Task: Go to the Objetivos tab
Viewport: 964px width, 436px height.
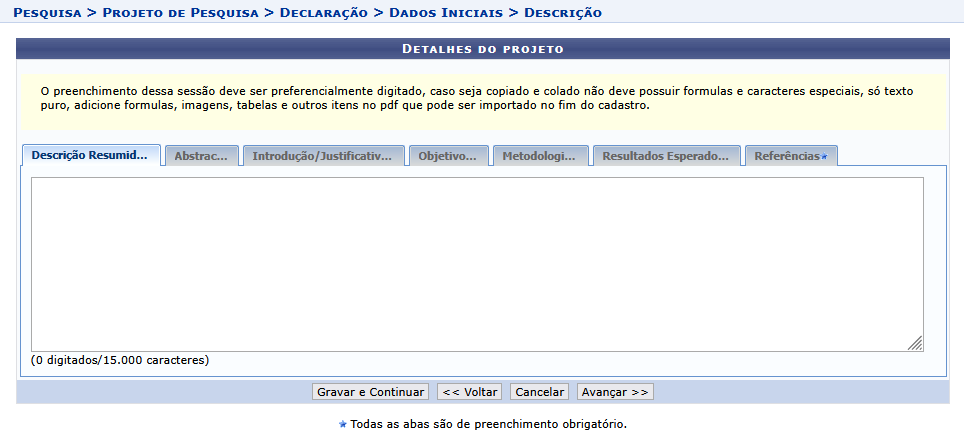Action: 447,157
